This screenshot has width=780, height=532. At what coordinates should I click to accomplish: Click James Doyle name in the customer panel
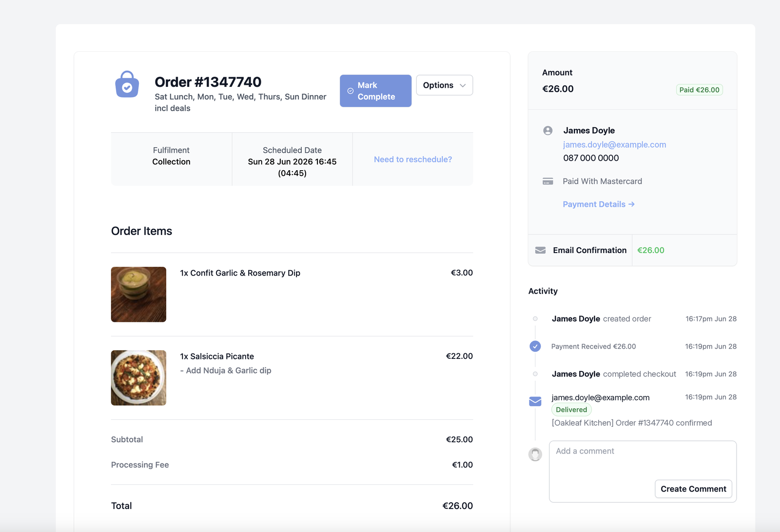(x=589, y=131)
